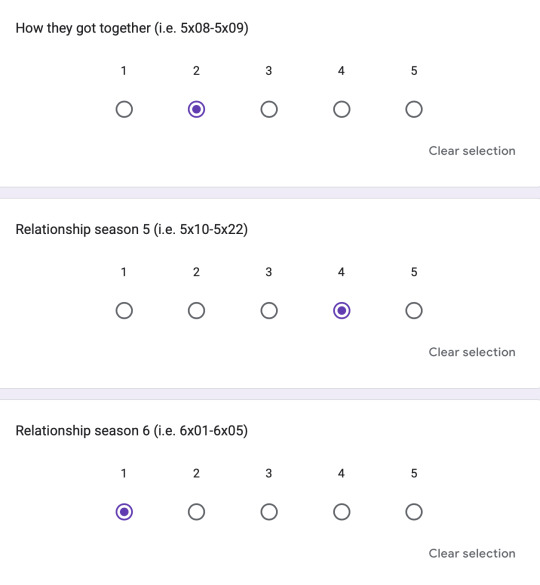Choose rating 5 for Relationship season 5

pyautogui.click(x=414, y=310)
